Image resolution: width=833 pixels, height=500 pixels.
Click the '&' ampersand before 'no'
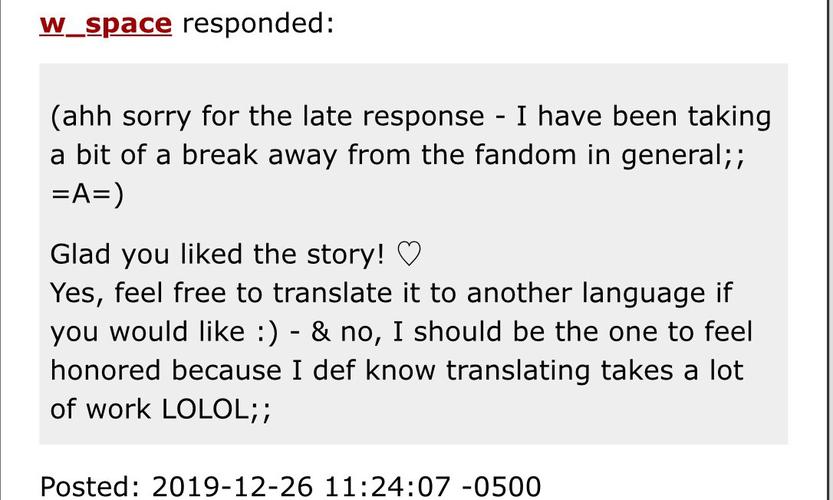[321, 332]
